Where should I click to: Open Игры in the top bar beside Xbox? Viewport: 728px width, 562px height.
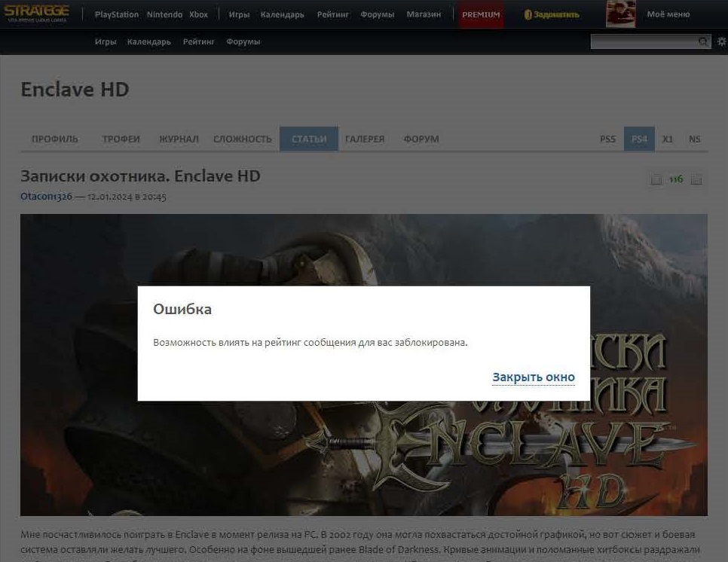point(239,14)
